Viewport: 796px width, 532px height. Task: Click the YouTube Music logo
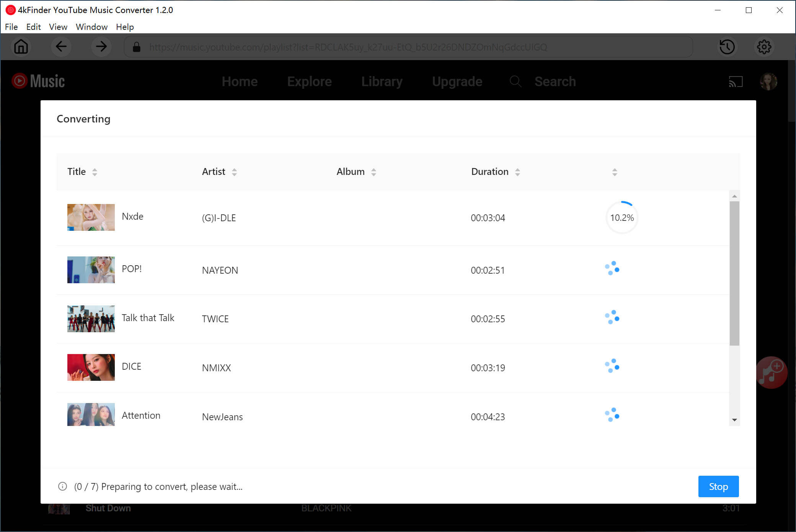[x=38, y=81]
